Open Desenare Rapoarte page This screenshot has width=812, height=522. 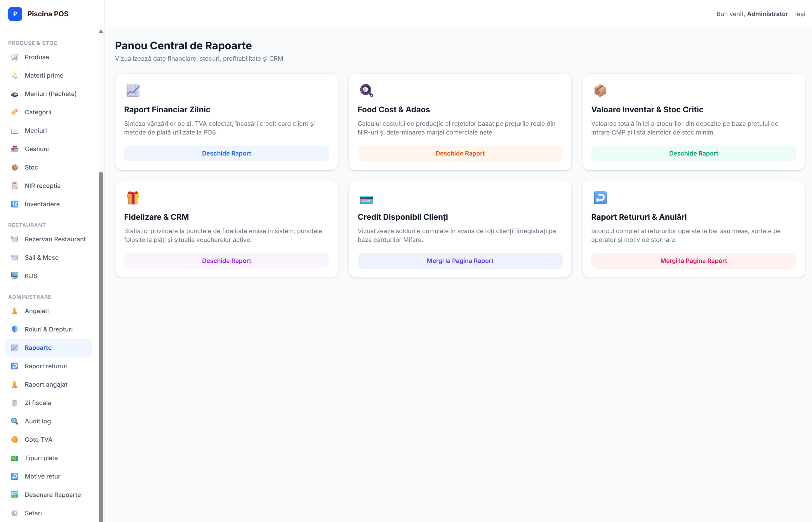pyautogui.click(x=48, y=495)
